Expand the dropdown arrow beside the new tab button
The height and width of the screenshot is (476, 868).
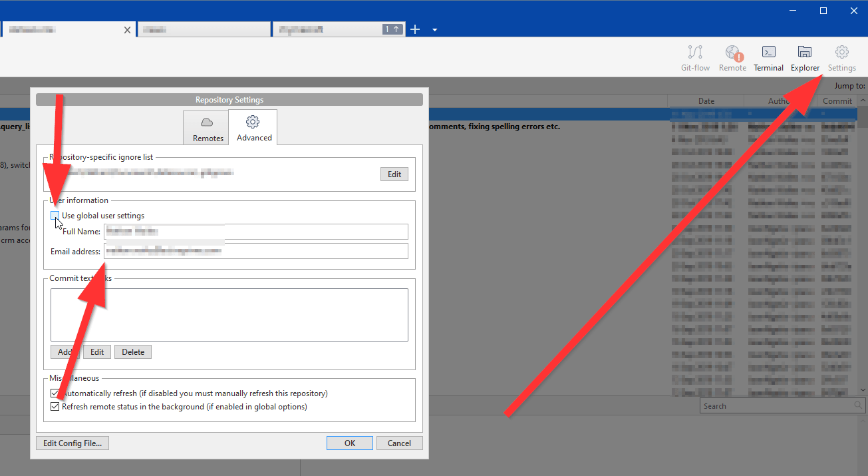(x=434, y=30)
